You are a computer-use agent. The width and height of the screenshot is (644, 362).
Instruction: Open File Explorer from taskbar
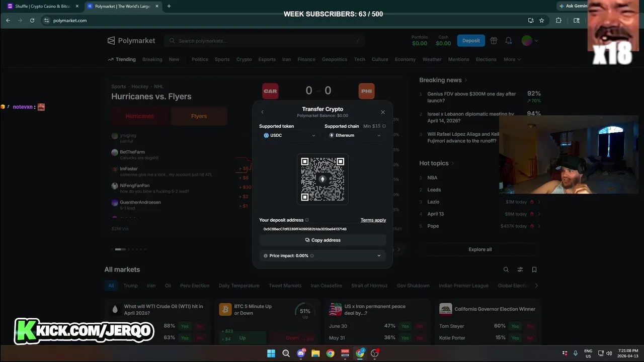click(315, 353)
